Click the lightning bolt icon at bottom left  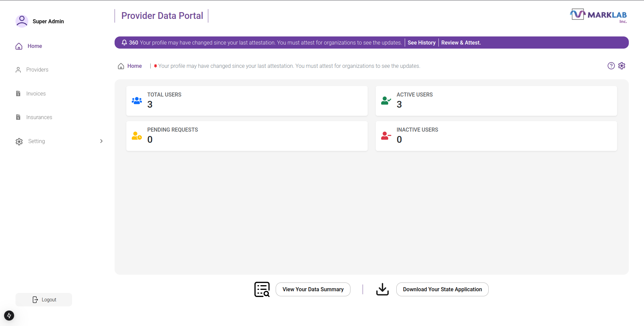tap(9, 316)
